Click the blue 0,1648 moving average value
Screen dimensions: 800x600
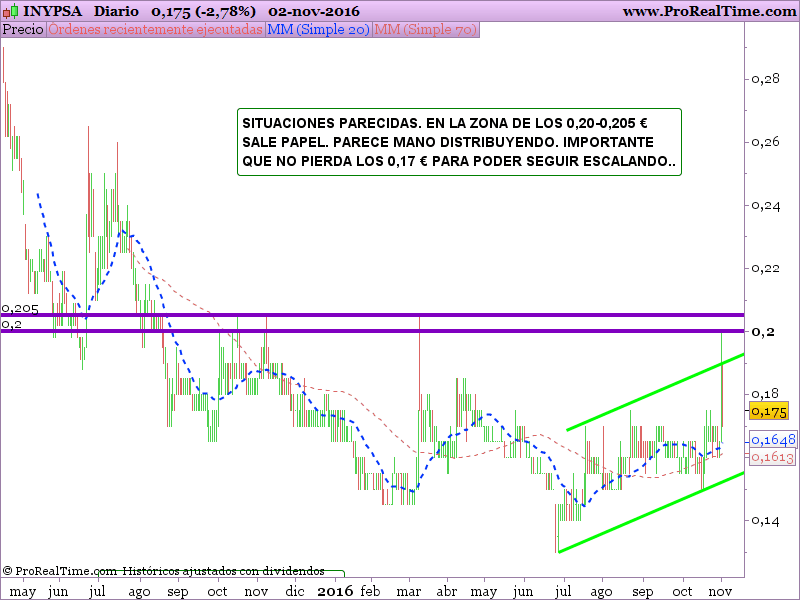pos(773,439)
